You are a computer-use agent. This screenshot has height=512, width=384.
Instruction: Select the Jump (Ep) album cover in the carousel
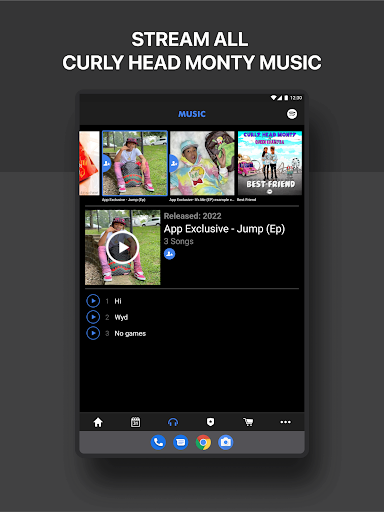(x=135, y=163)
